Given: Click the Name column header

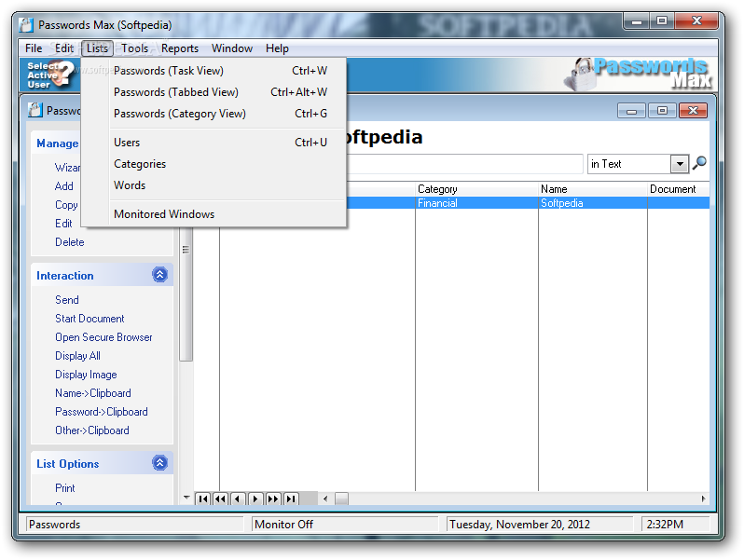Looking at the screenshot, I should tap(593, 189).
